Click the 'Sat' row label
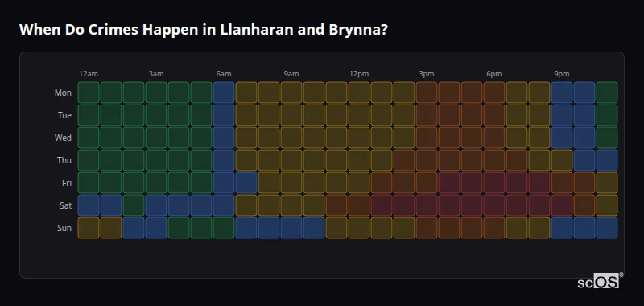 click(x=66, y=205)
